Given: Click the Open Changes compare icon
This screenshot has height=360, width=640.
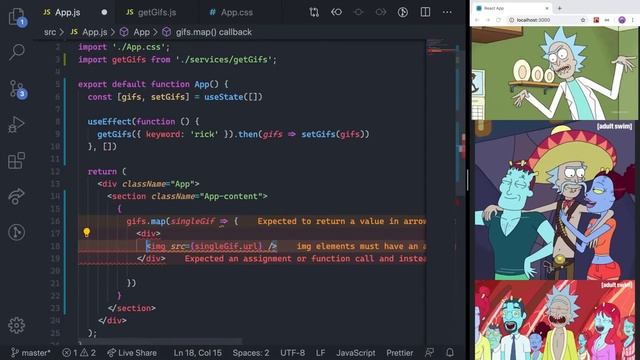Looking at the screenshot, I should [x=314, y=12].
